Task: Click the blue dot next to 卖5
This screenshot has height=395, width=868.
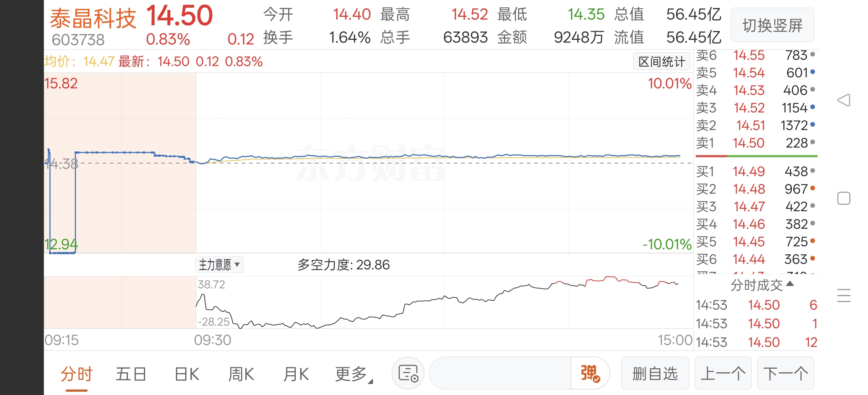Action: click(813, 72)
